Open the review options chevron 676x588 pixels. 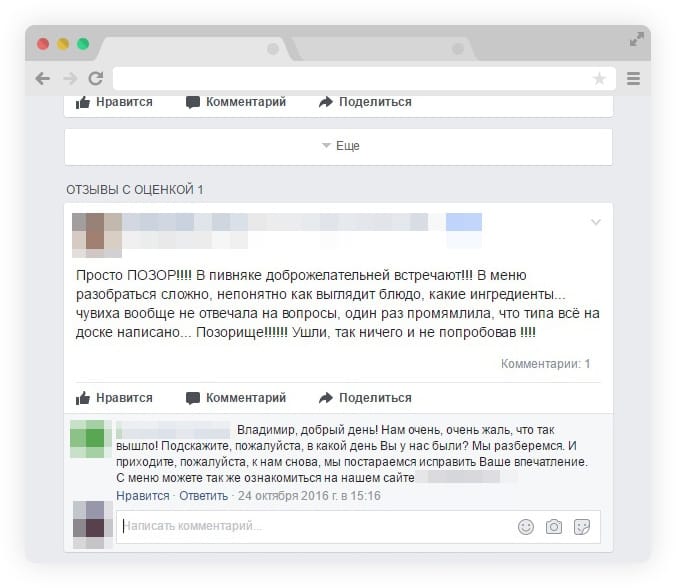pos(596,222)
